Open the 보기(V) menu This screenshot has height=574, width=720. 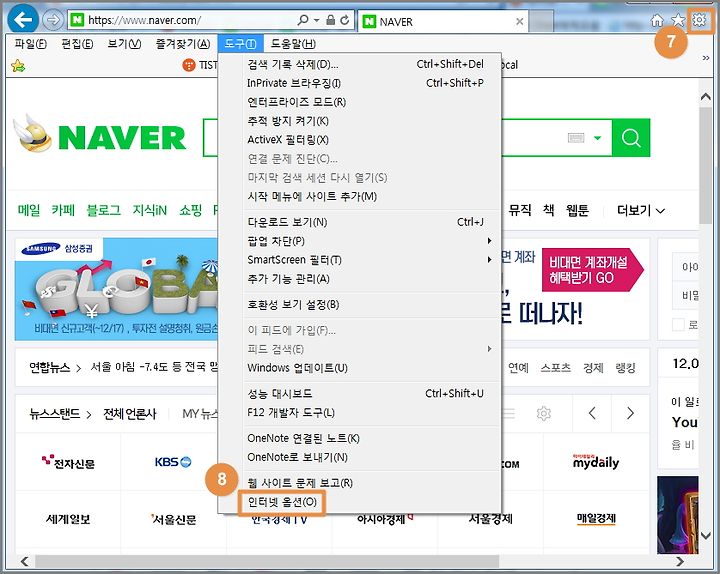(124, 44)
